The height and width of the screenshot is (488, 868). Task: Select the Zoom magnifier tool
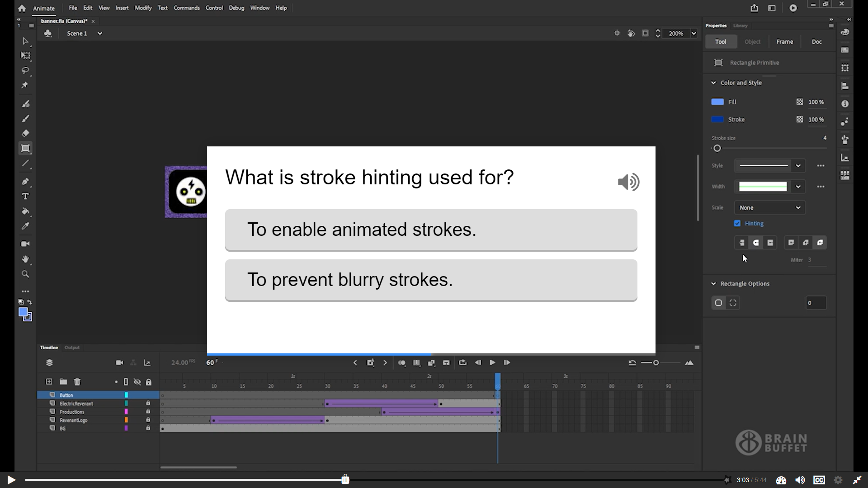25,274
